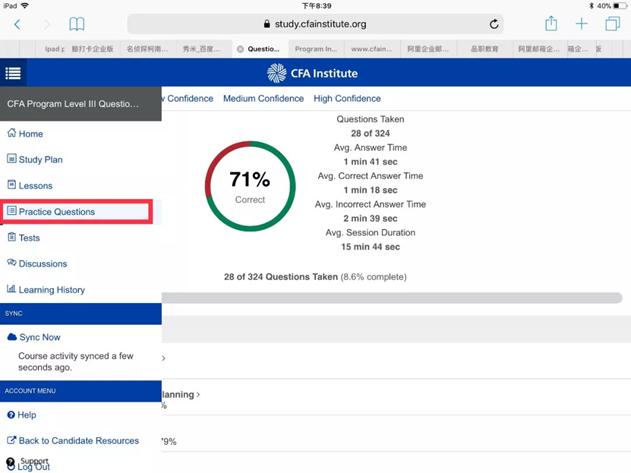This screenshot has height=473, width=631.
Task: Switch to High Confidence tab
Action: 347,99
